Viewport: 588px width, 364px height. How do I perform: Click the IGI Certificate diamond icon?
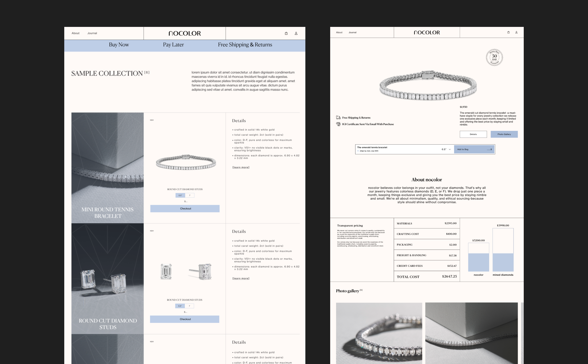(x=338, y=124)
